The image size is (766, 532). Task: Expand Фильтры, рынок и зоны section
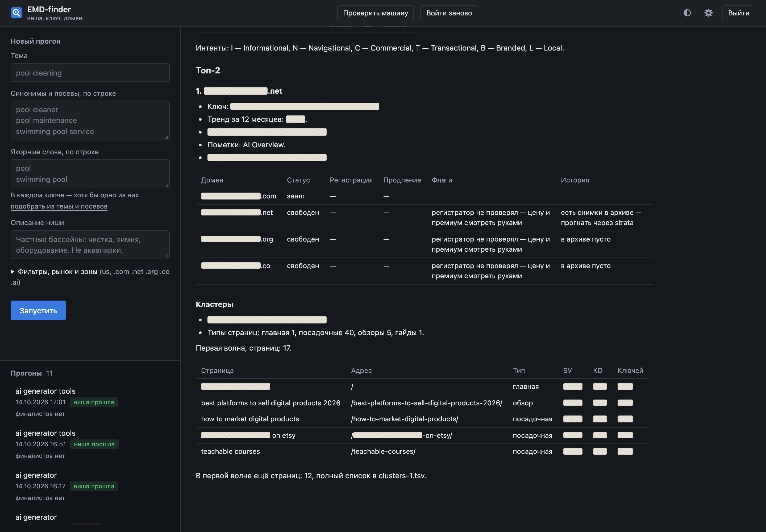coord(90,277)
